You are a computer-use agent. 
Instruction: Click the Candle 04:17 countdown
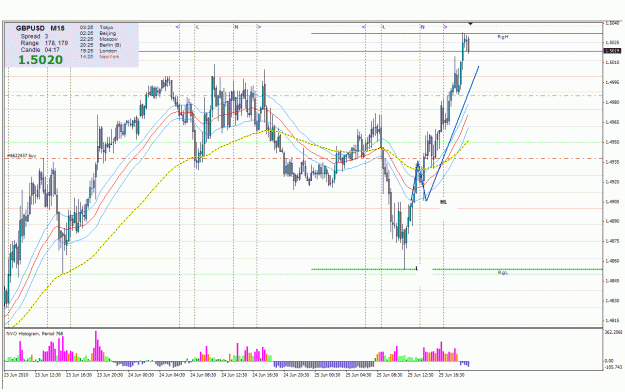pyautogui.click(x=40, y=50)
